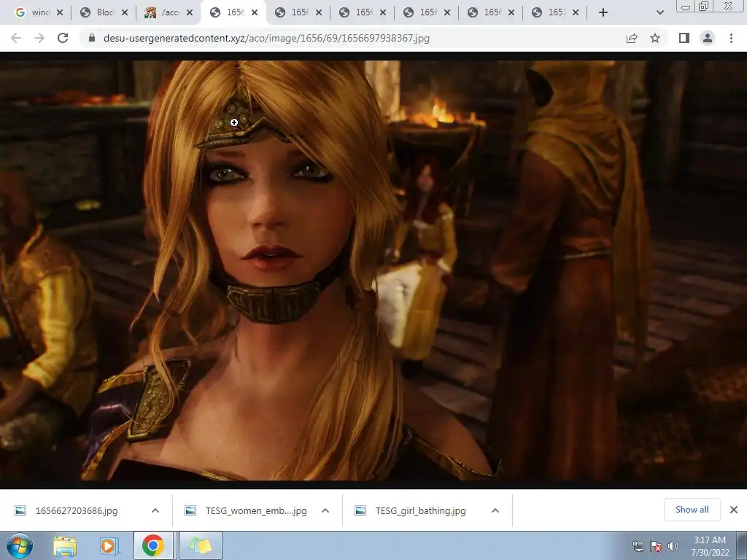Open the browser side panel
Image resolution: width=747 pixels, height=560 pixels.
point(684,38)
